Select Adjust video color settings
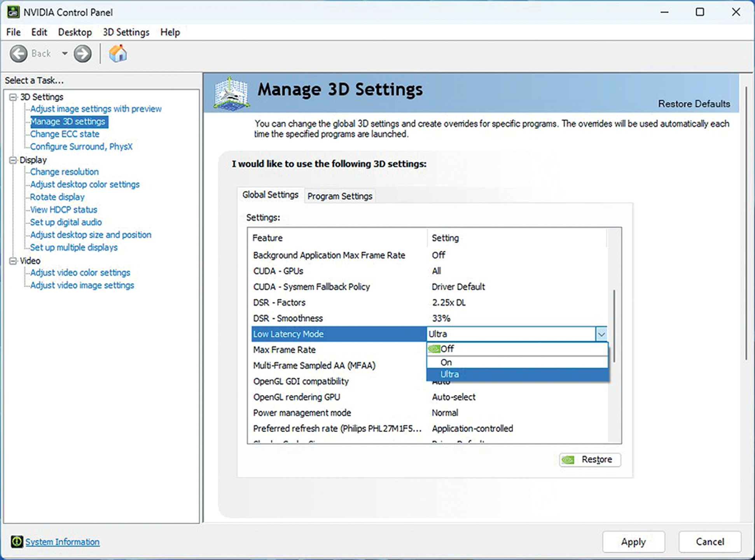This screenshot has height=560, width=755. click(80, 273)
